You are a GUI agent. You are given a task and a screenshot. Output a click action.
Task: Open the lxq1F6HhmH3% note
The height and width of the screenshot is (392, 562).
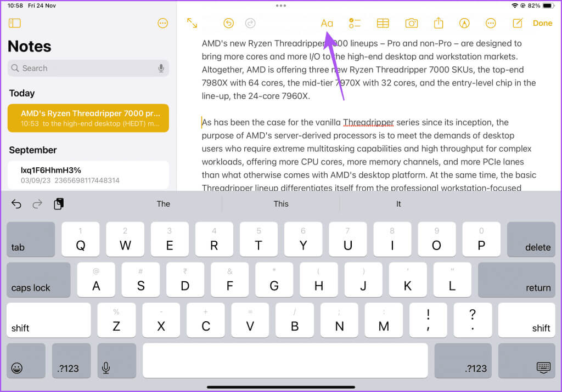[x=88, y=175]
